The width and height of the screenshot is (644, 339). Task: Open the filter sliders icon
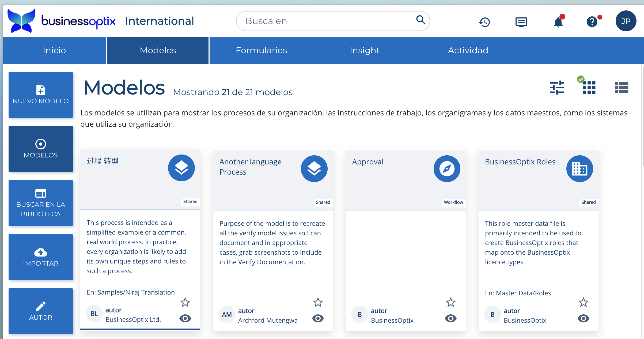click(557, 88)
